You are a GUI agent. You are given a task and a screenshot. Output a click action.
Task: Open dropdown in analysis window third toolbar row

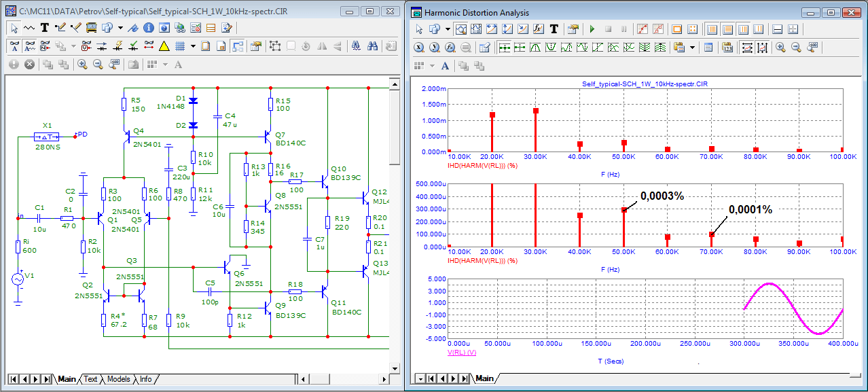click(x=432, y=66)
